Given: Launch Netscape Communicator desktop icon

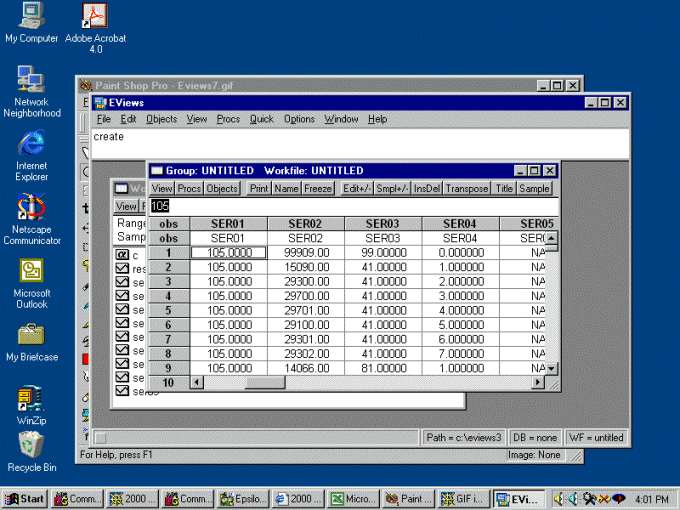Looking at the screenshot, I should pos(31,208).
